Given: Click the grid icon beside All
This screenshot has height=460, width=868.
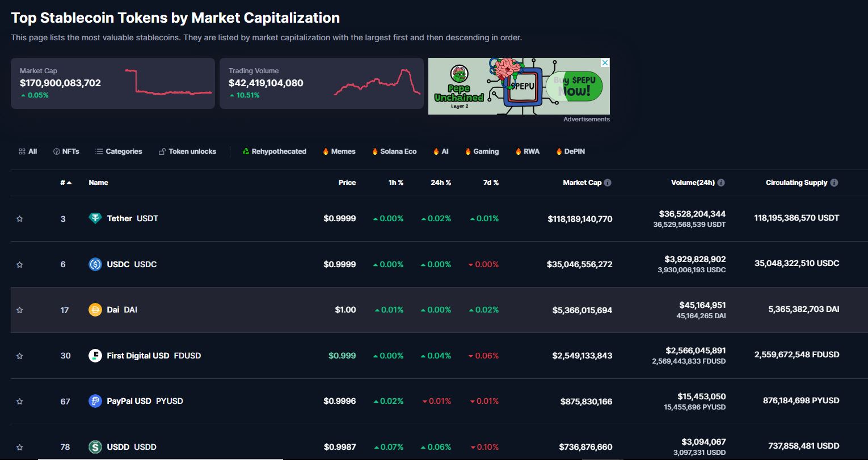Looking at the screenshot, I should coord(22,151).
